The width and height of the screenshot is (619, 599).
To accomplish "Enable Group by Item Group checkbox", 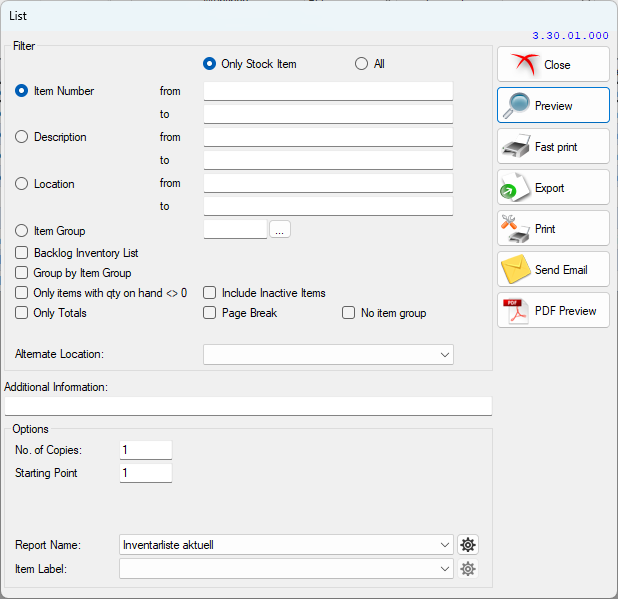I will point(21,273).
